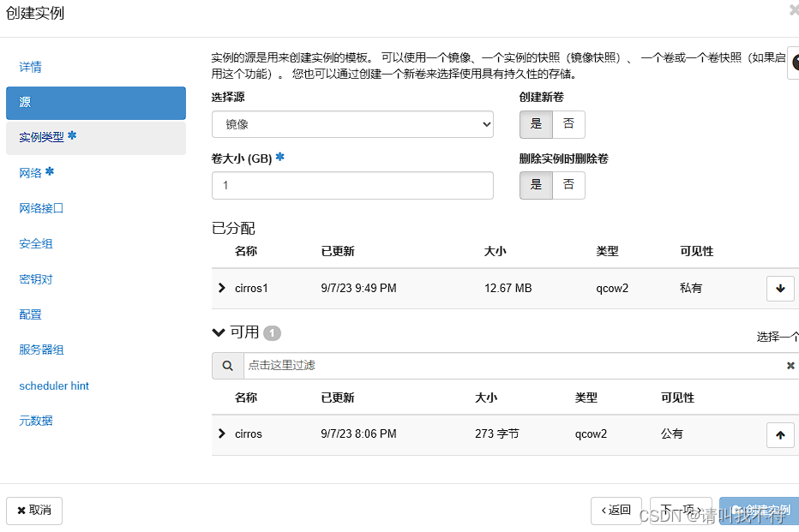Viewport: 799px width, 532px height.
Task: Click the 返回 button
Action: [x=616, y=511]
